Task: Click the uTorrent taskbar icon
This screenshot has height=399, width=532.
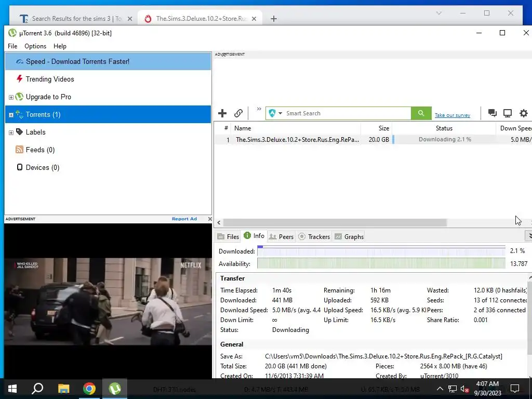Action: 115,389
